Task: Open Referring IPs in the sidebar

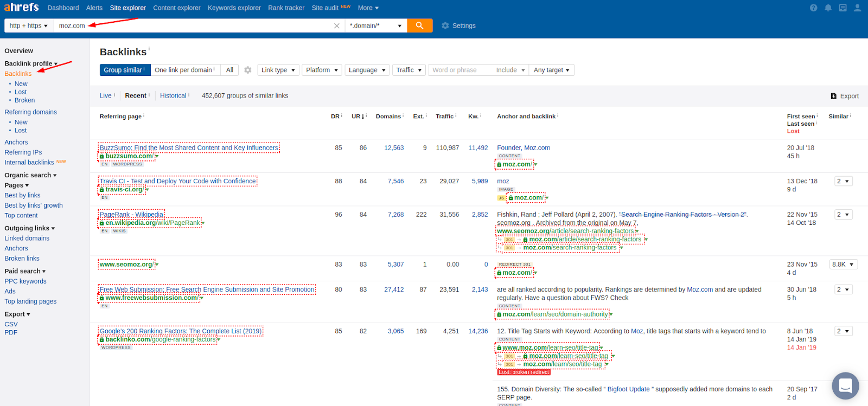Action: (23, 152)
